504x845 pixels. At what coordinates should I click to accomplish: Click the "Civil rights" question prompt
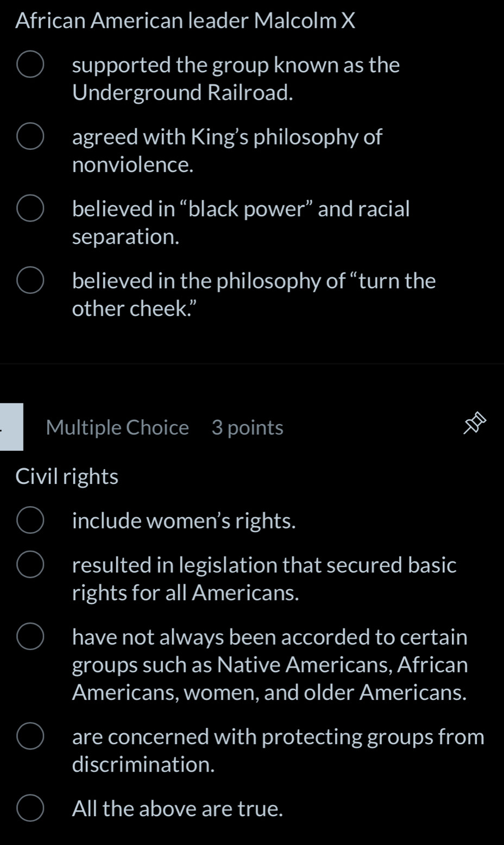click(x=67, y=476)
